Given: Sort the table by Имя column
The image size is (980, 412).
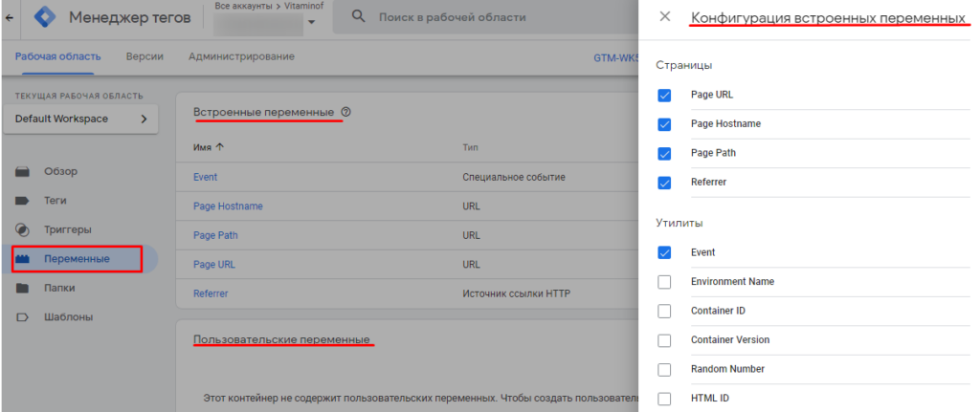Looking at the screenshot, I should pos(208,147).
